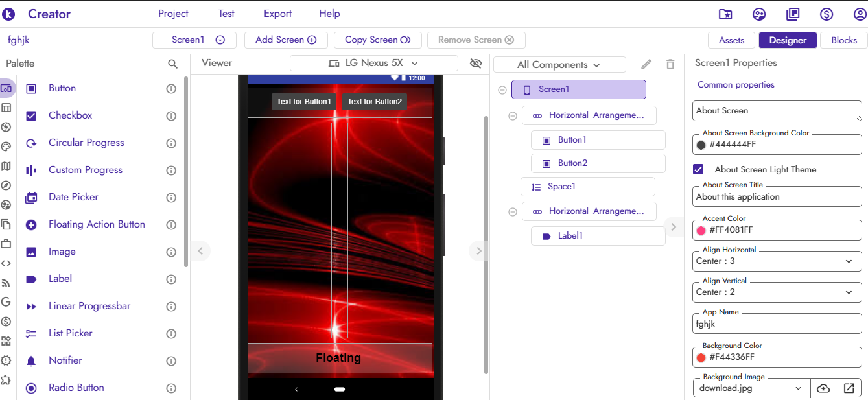The height and width of the screenshot is (400, 868).
Task: Click the Add Screen button
Action: [286, 40]
